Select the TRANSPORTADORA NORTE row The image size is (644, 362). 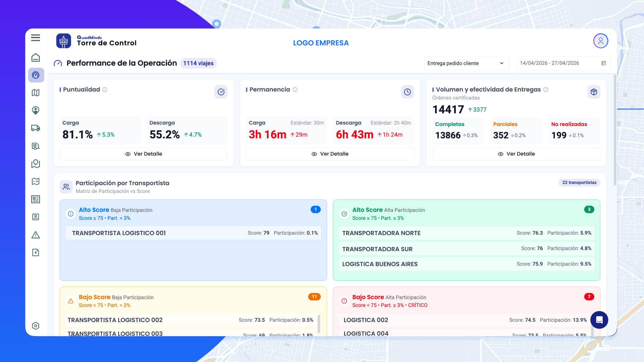(x=467, y=233)
